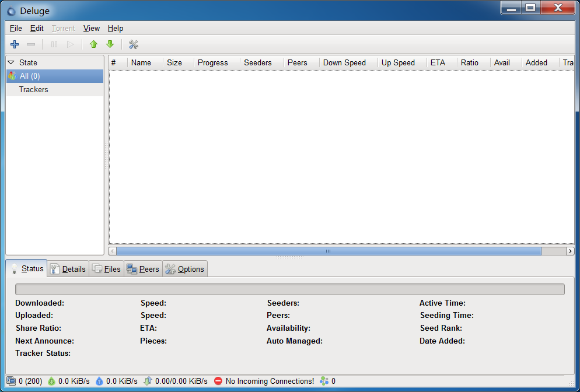
Task: Open the View menu
Action: (91, 28)
